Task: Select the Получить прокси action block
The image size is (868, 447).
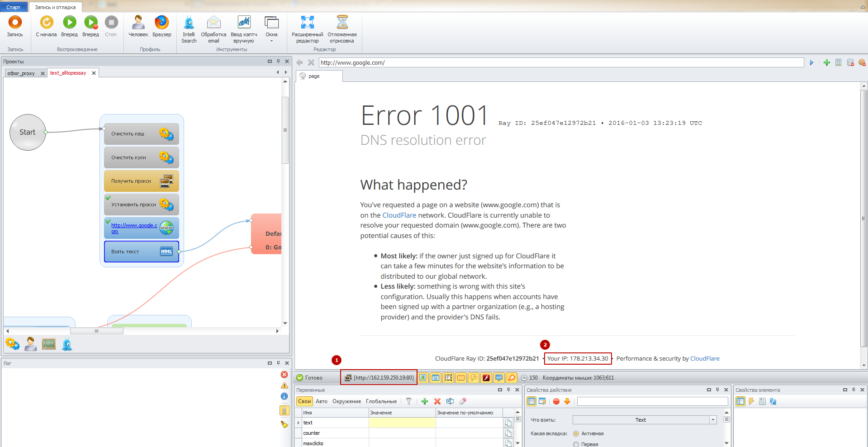Action: [x=142, y=181]
